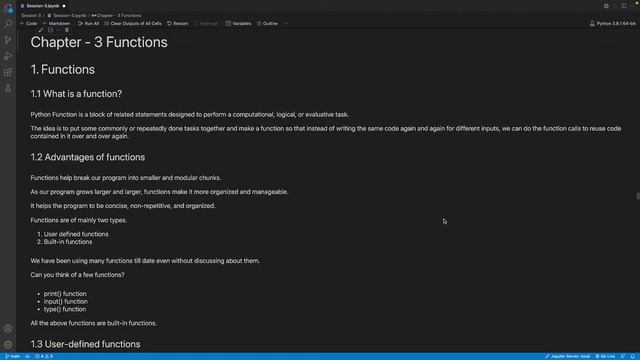Open the Explorer view in the activity bar
The image size is (640, 360).
click(x=8, y=8)
